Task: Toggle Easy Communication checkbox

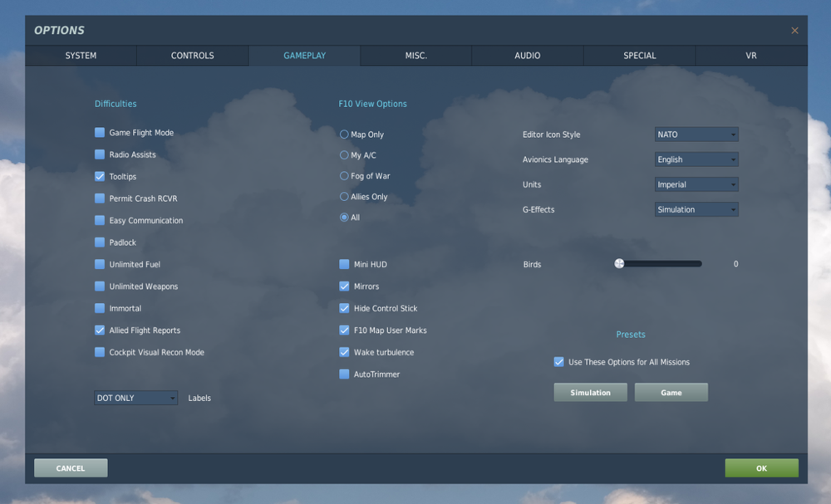Action: point(100,220)
